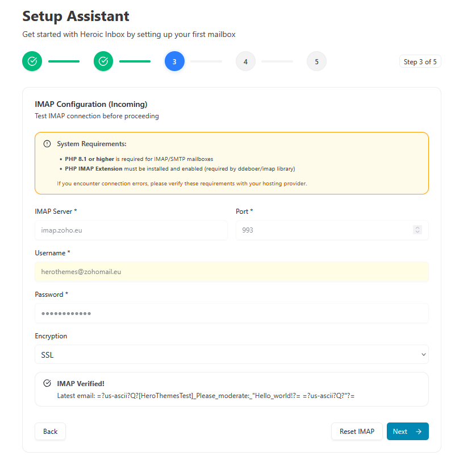
Task: Jump to step 4 circle
Action: pyautogui.click(x=245, y=61)
